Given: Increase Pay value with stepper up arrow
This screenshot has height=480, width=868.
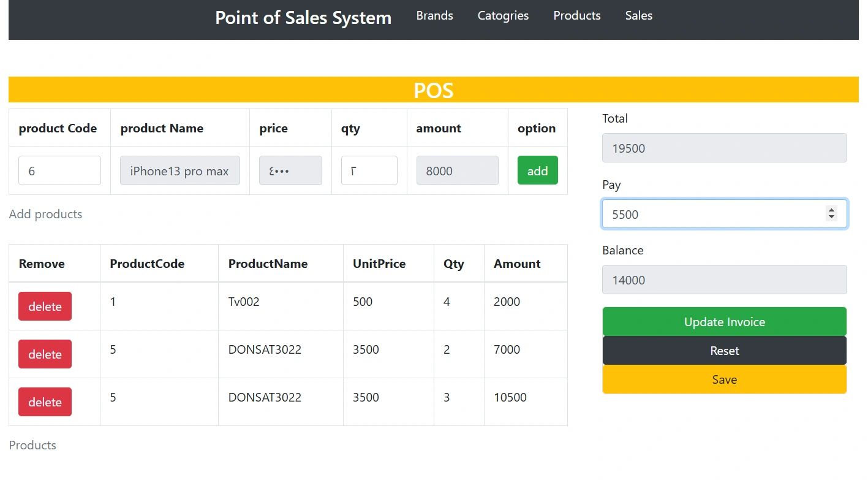Looking at the screenshot, I should point(831,210).
